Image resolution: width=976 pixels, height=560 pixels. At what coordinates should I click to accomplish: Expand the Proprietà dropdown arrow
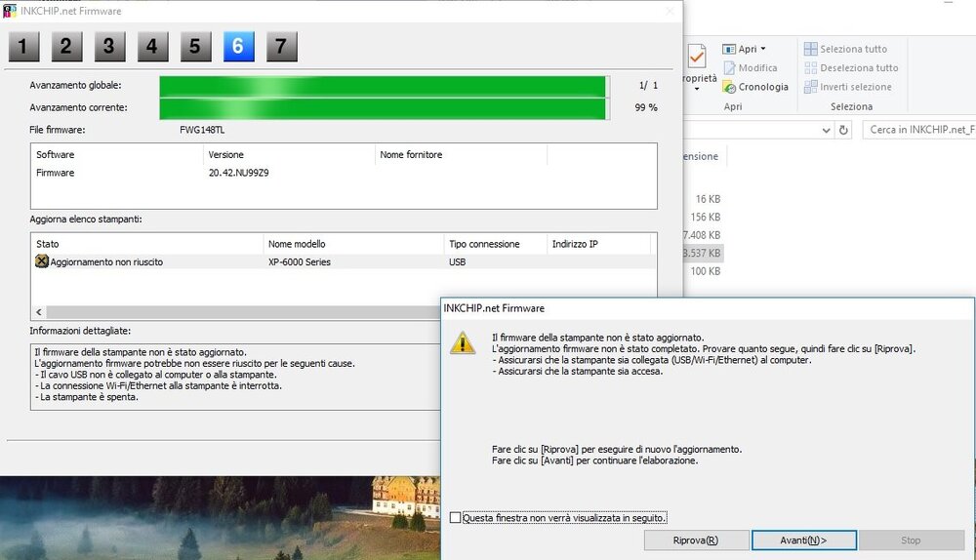click(x=697, y=89)
